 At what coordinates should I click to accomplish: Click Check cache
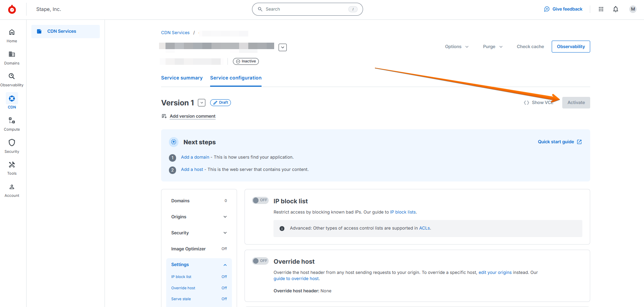click(x=530, y=47)
